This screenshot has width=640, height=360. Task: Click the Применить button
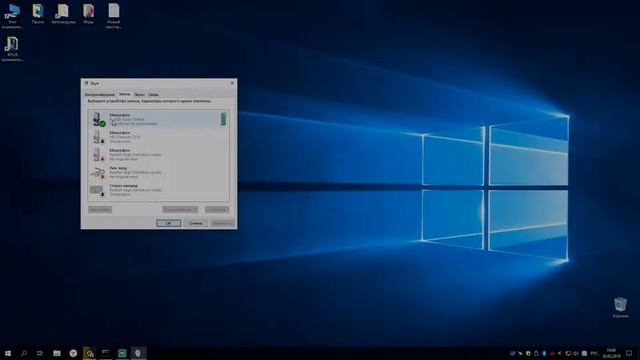(x=222, y=223)
